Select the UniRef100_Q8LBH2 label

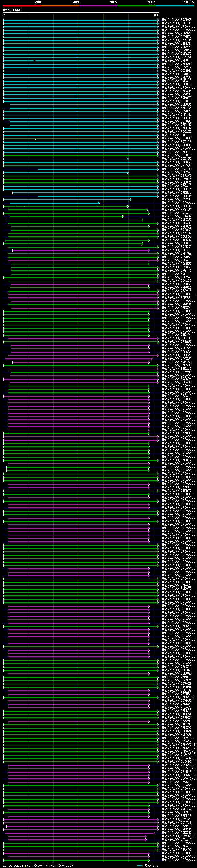(x=176, y=64)
